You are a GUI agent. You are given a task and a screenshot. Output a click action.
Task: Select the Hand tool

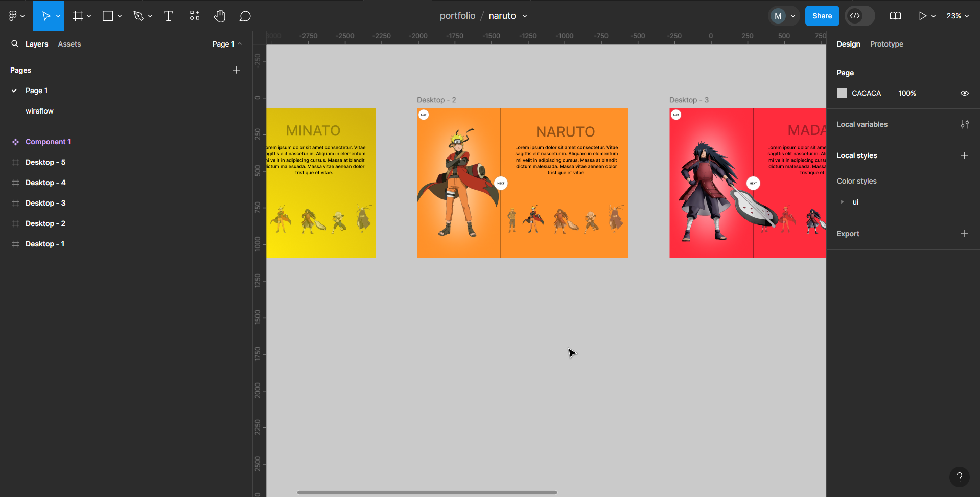[220, 16]
